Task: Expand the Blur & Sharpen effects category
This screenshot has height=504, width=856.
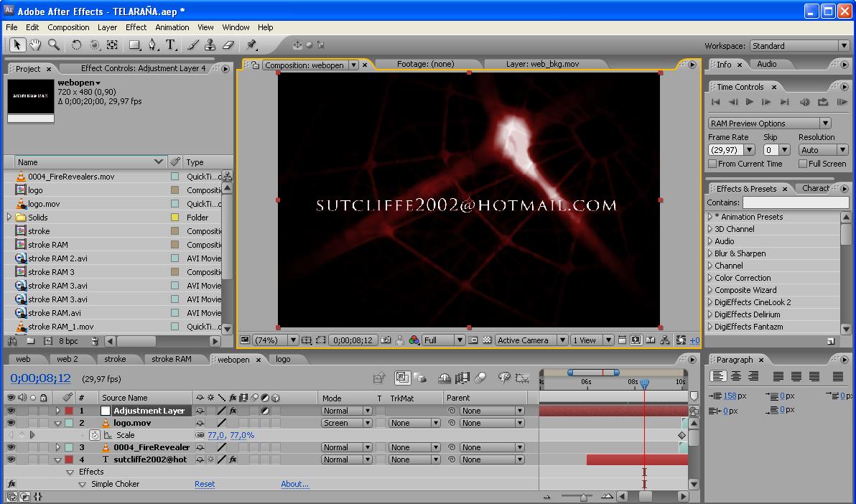Action: tap(710, 253)
